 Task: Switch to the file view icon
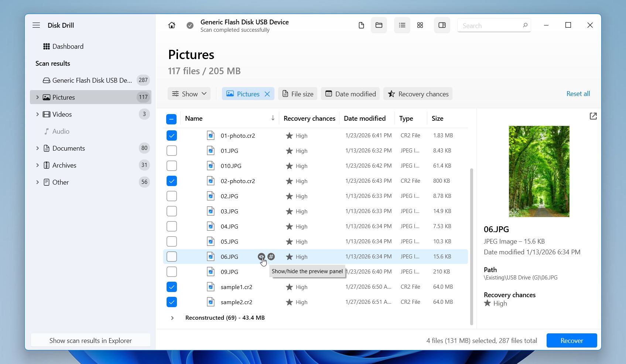(x=361, y=25)
